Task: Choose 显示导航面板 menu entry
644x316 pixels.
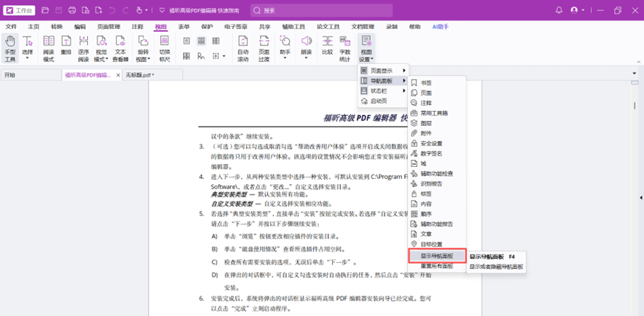Action: tap(437, 256)
